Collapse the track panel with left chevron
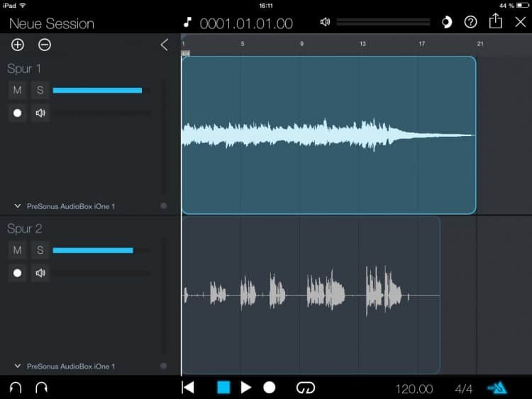Image resolution: width=532 pixels, height=399 pixels. coord(165,45)
